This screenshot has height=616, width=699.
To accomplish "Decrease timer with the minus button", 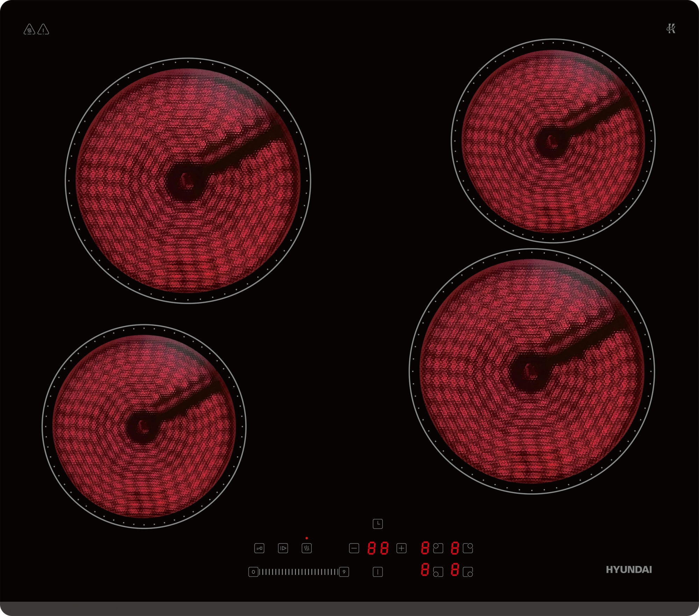I will pos(354,548).
